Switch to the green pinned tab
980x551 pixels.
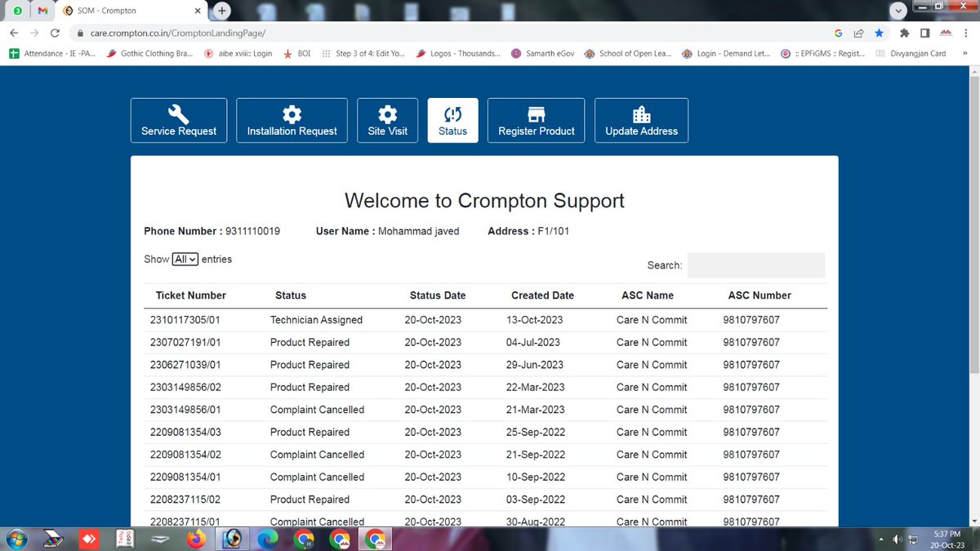[18, 11]
